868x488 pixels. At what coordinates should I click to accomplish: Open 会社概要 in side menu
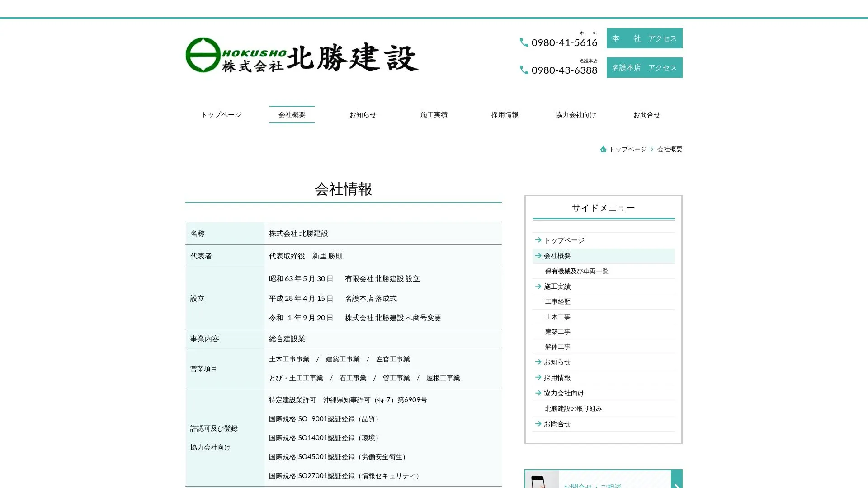(603, 256)
